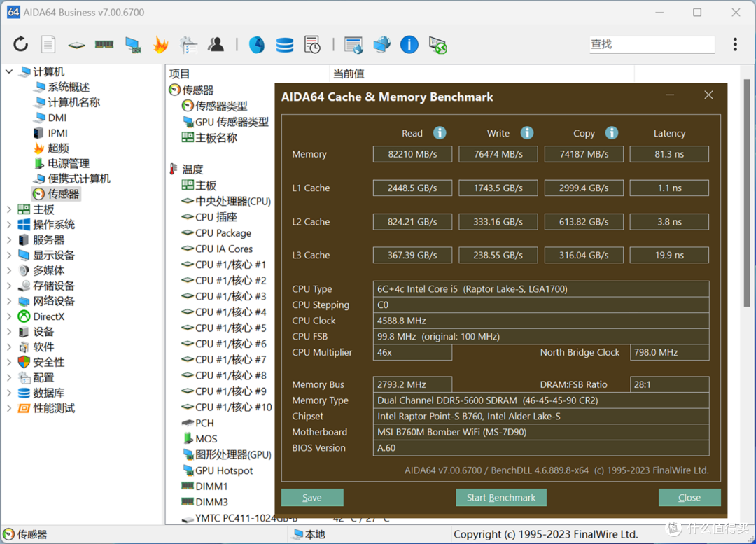Select the PCH sensor row

point(204,423)
